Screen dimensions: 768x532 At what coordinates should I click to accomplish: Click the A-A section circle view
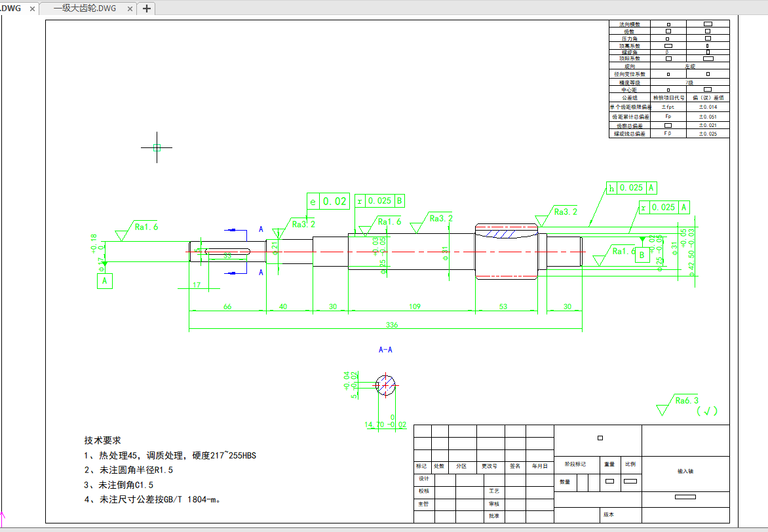coord(385,385)
